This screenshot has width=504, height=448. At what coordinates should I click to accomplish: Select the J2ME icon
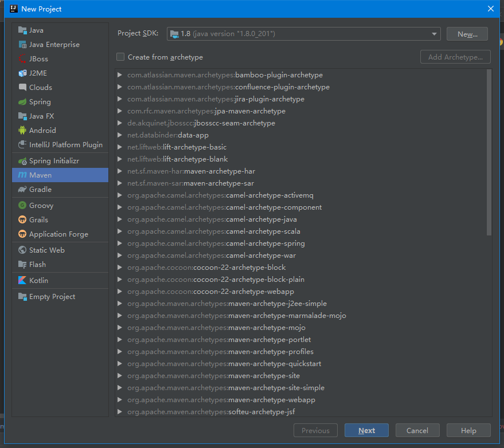click(22, 73)
